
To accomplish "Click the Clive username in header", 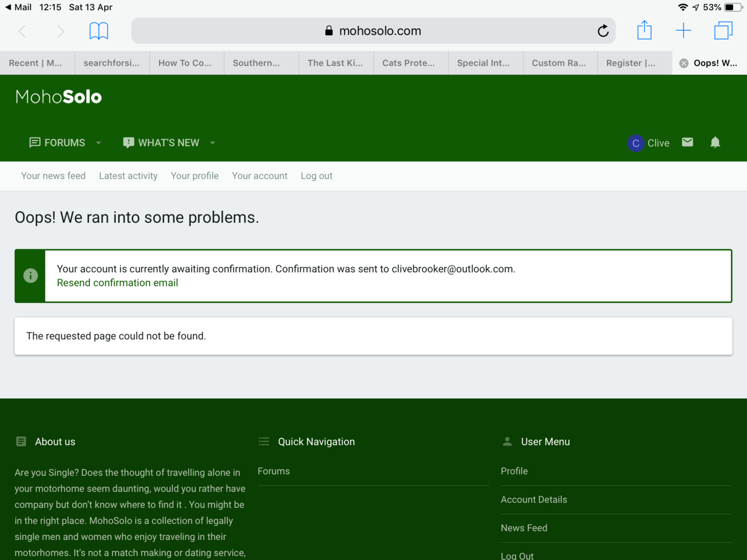I will [x=658, y=143].
